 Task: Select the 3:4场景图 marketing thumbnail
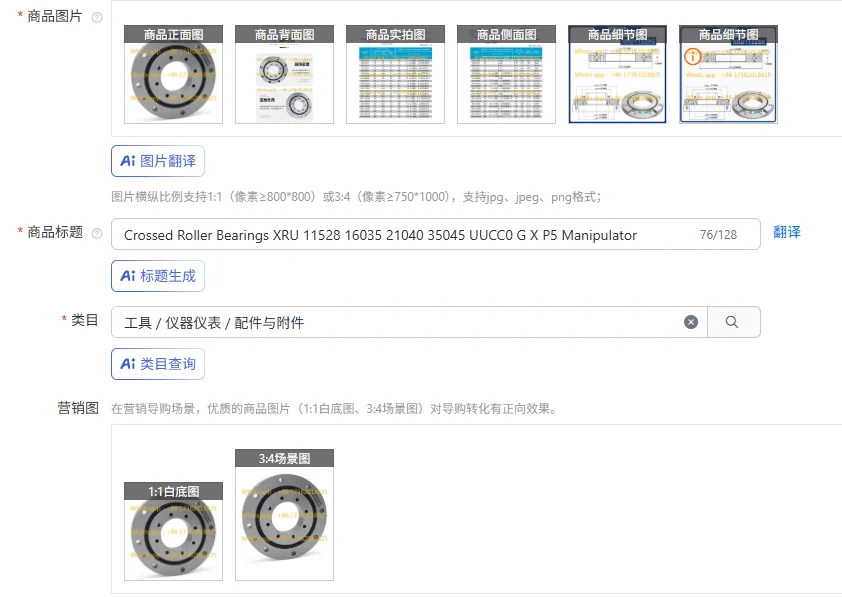click(285, 515)
